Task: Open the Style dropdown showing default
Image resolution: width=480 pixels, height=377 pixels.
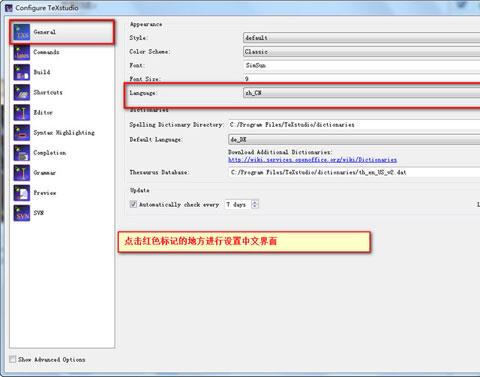Action: click(x=362, y=38)
